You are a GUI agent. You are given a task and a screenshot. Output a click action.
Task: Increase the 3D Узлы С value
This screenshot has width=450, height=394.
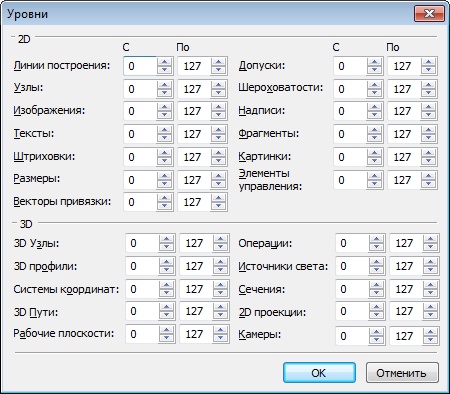click(166, 239)
